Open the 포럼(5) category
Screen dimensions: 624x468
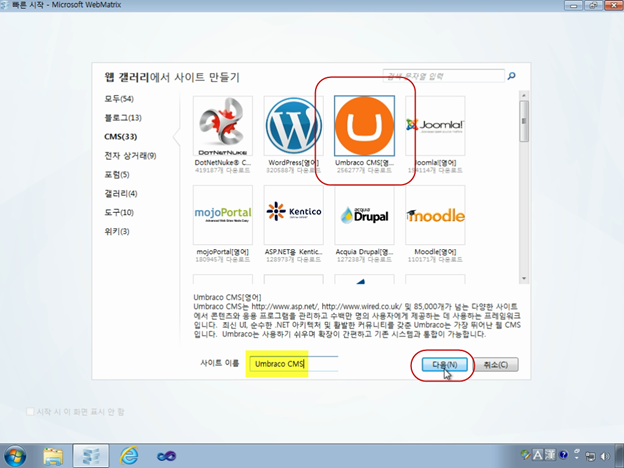pos(117,174)
